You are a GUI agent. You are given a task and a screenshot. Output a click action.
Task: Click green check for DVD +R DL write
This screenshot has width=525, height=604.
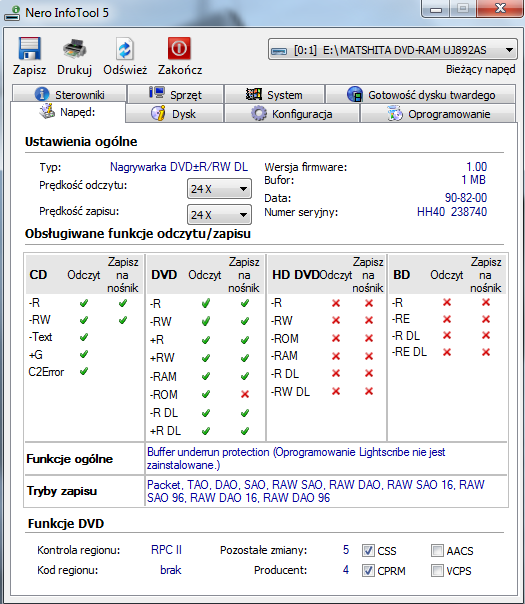tap(245, 431)
